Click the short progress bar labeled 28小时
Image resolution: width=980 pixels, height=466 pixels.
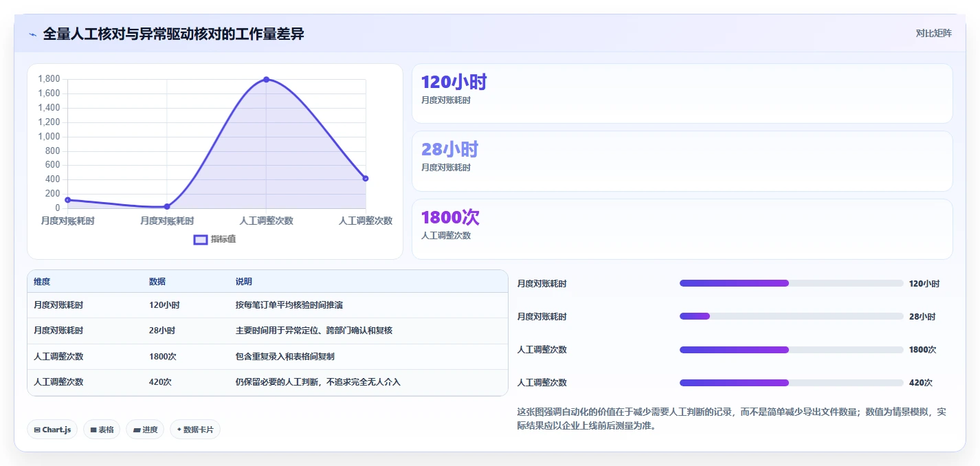coord(791,316)
